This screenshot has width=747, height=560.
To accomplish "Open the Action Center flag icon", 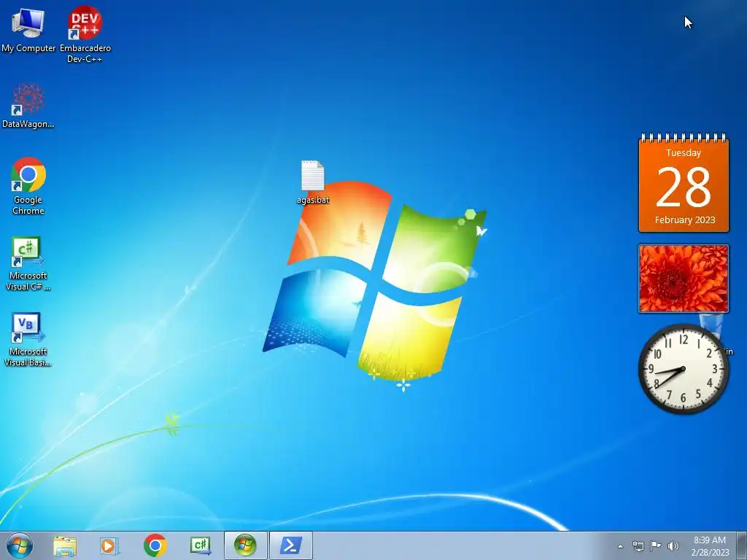I will tap(656, 546).
